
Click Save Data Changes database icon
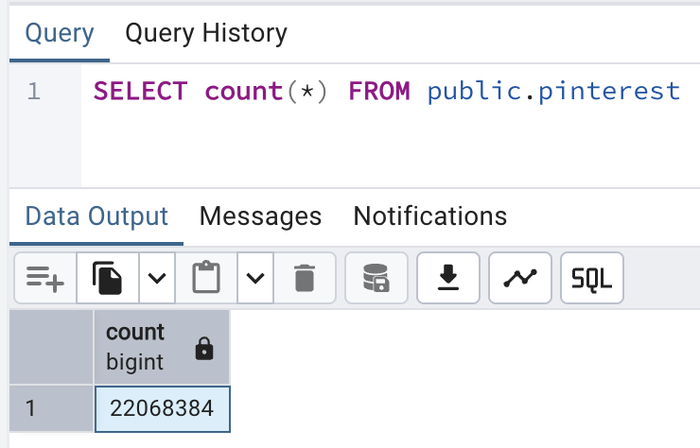[376, 277]
